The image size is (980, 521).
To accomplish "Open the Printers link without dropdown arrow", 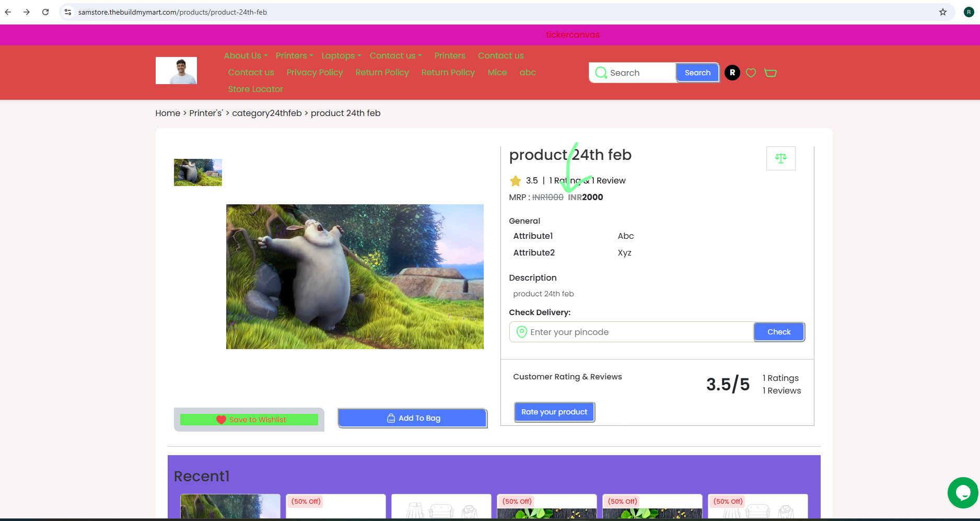I will [450, 56].
